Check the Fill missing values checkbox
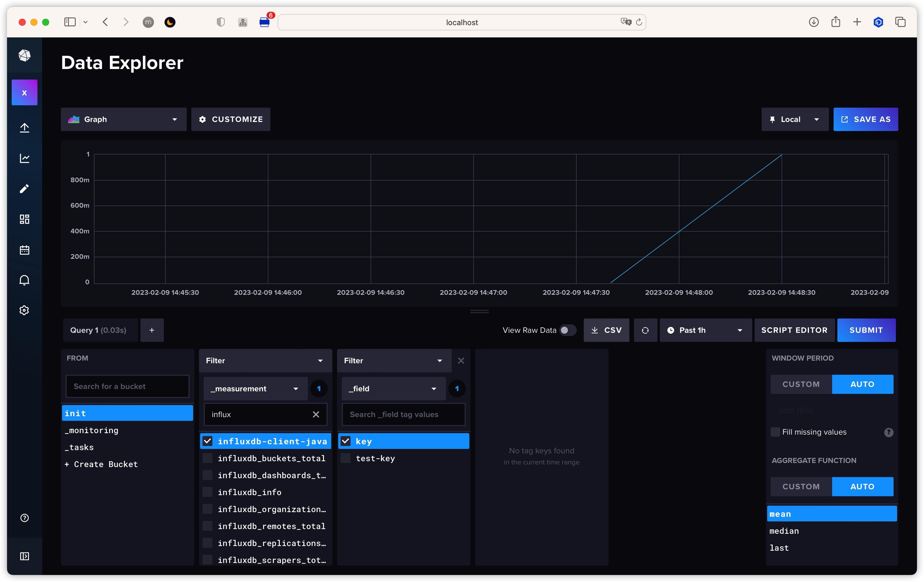 pos(775,432)
